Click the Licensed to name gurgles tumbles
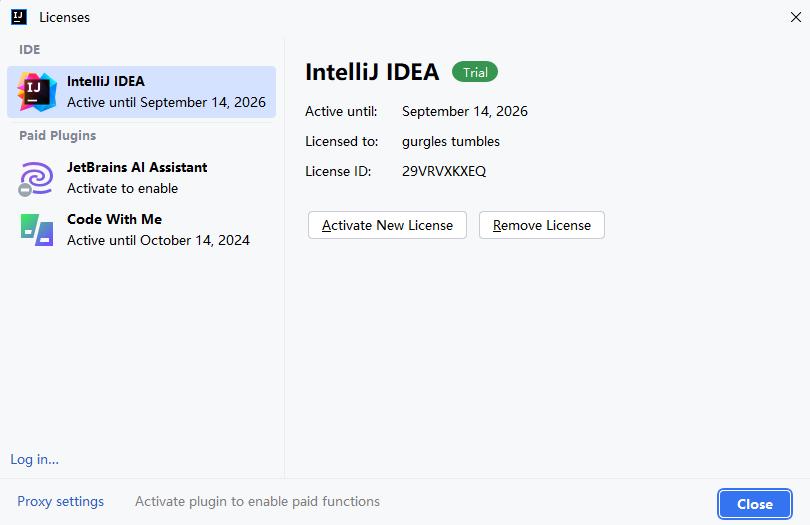The width and height of the screenshot is (810, 525). click(x=451, y=141)
